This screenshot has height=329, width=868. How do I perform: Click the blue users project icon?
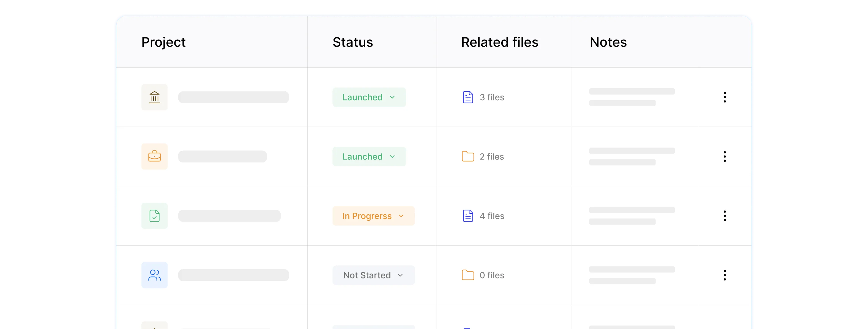click(x=154, y=275)
